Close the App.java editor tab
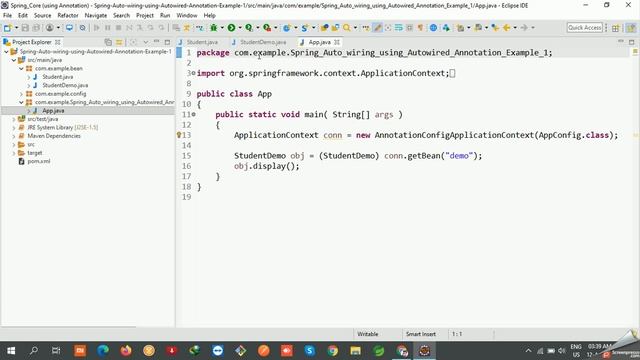Image resolution: width=640 pixels, height=360 pixels. pos(337,42)
